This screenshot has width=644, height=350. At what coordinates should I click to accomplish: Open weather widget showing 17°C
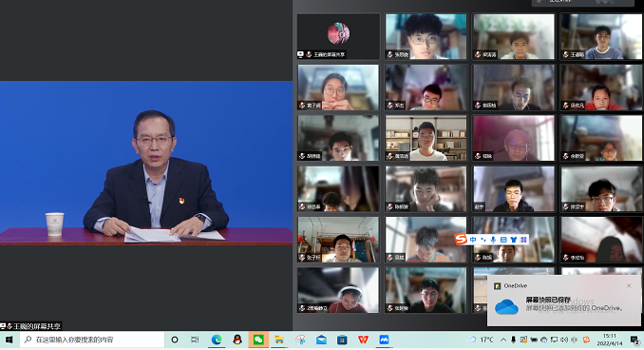pyautogui.click(x=481, y=340)
